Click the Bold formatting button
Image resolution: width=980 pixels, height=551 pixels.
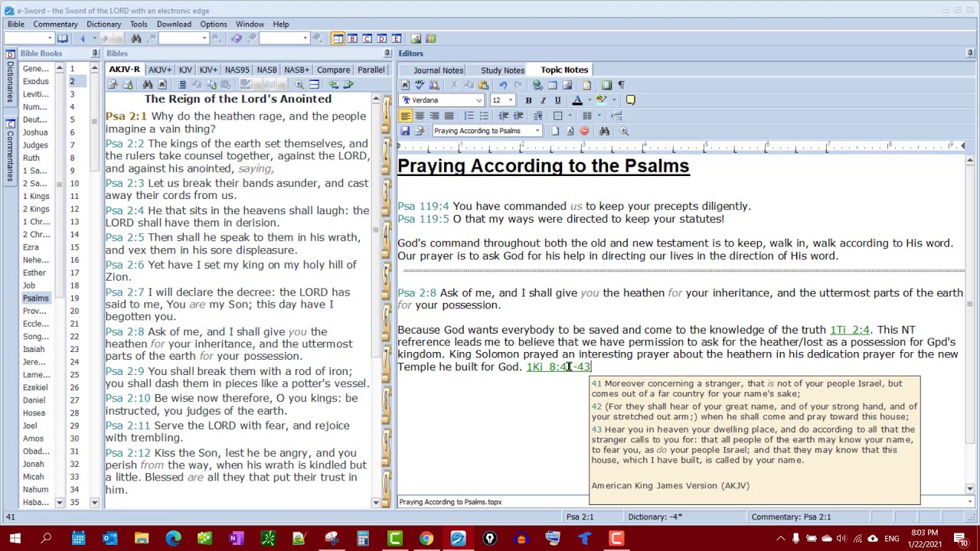pyautogui.click(x=528, y=100)
